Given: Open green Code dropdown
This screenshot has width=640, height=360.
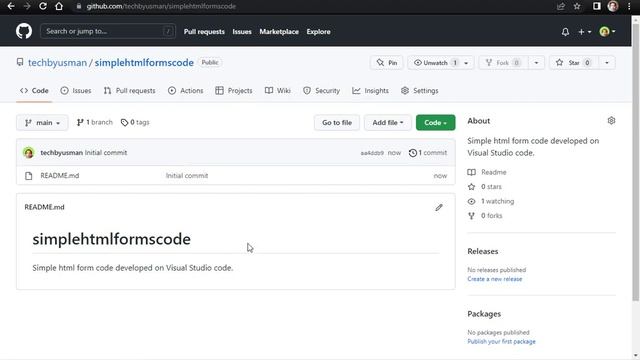Looking at the screenshot, I should pos(436,122).
